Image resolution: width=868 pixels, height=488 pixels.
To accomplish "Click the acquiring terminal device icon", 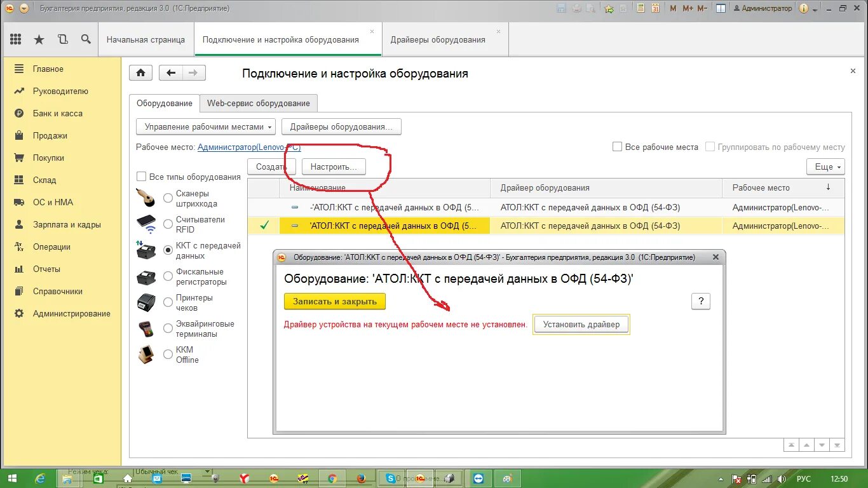I will tap(146, 329).
